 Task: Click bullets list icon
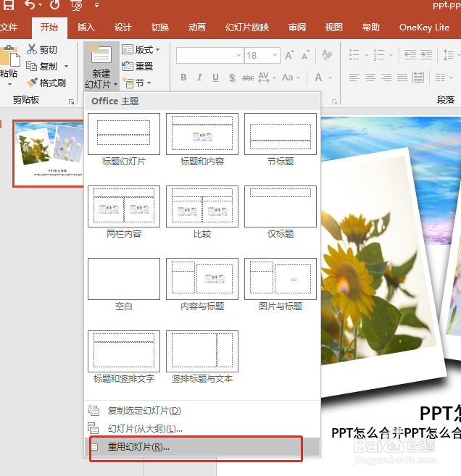coord(354,55)
